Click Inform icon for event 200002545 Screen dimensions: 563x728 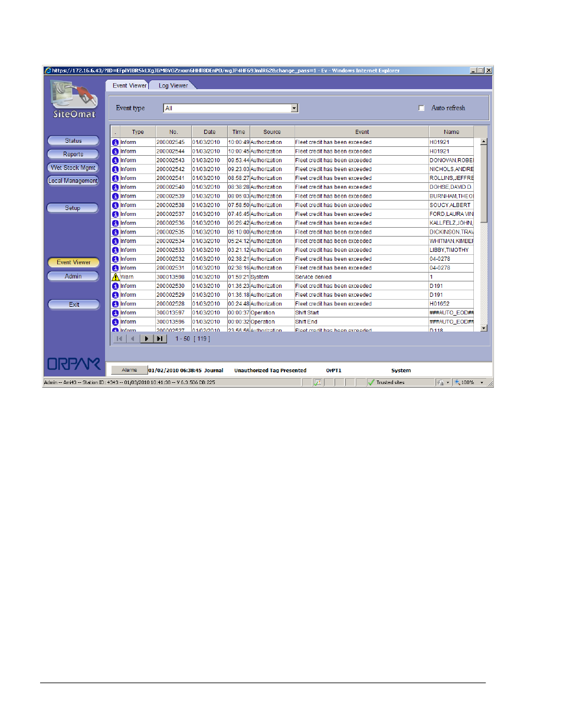[116, 142]
